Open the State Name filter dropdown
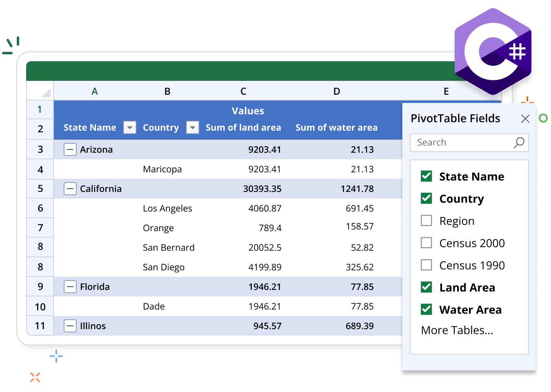Image resolution: width=551 pixels, height=392 pixels. coord(129,127)
